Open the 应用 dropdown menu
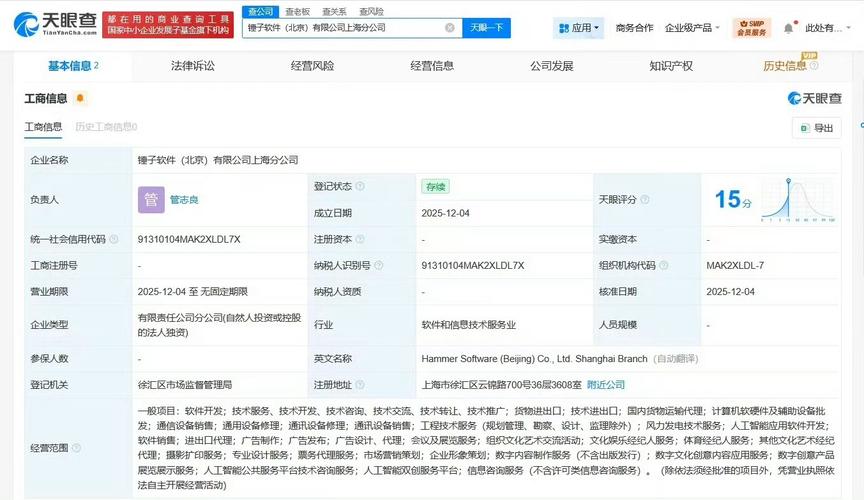The image size is (864, 500). (x=578, y=28)
